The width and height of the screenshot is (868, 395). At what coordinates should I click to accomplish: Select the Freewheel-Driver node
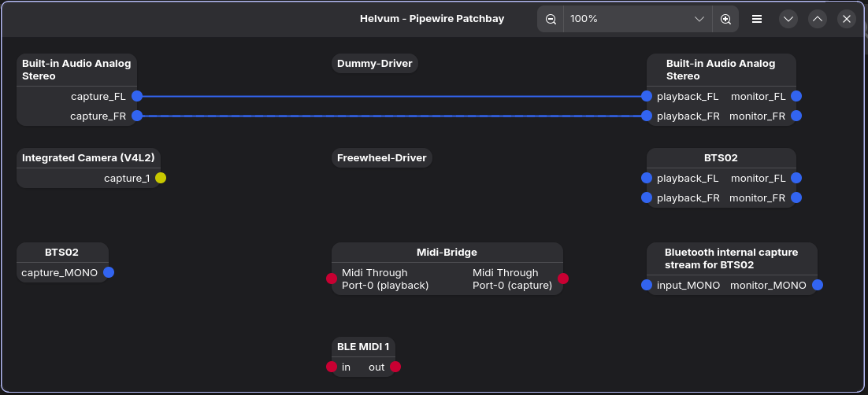pyautogui.click(x=381, y=158)
